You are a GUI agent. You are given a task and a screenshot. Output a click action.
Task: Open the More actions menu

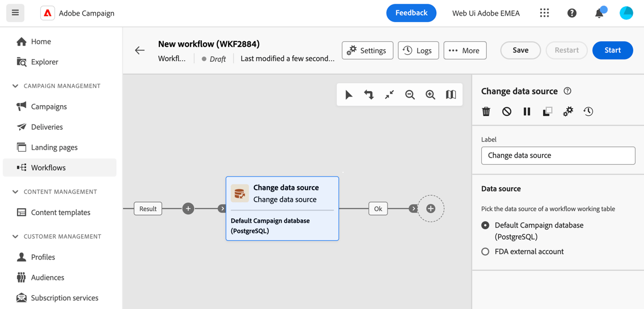click(x=465, y=50)
